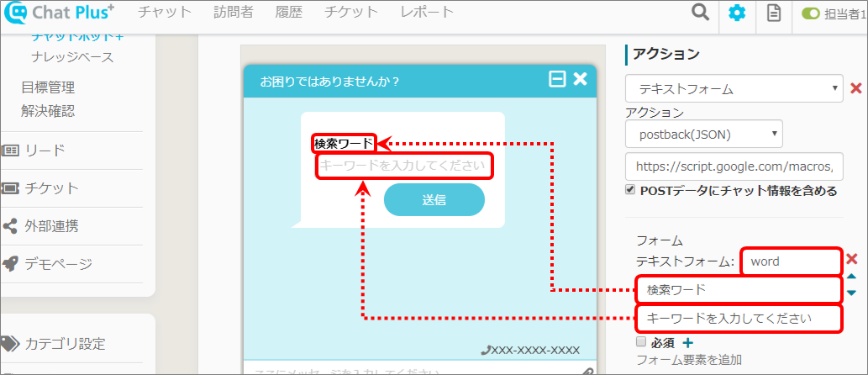Image resolution: width=868 pixels, height=375 pixels.
Task: Close the chat widget with X icon
Action: 580,79
